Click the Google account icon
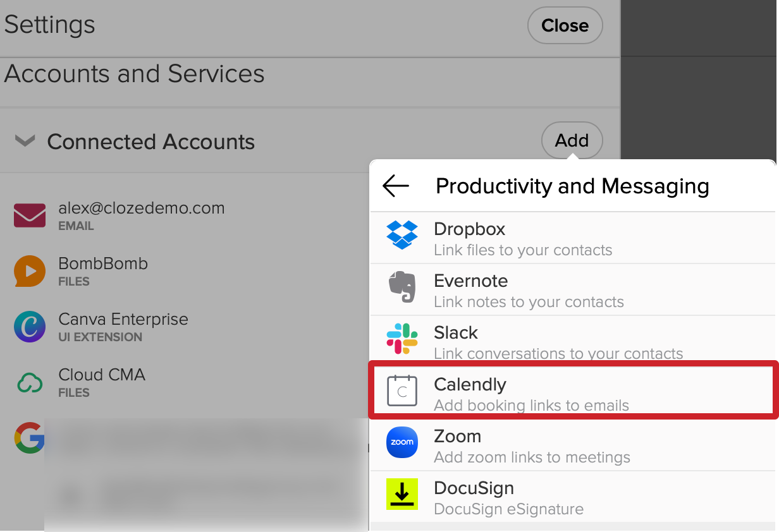Viewport: 779px width, 532px height. [x=29, y=437]
